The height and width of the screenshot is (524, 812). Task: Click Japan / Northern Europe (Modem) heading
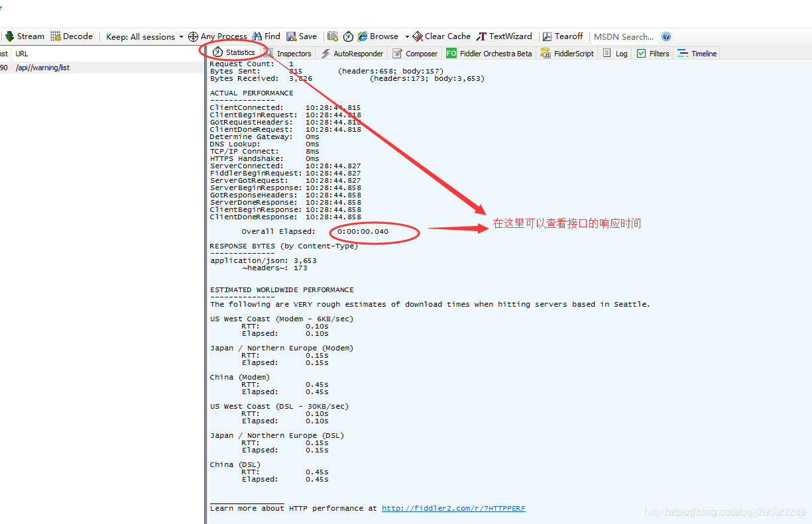point(282,348)
